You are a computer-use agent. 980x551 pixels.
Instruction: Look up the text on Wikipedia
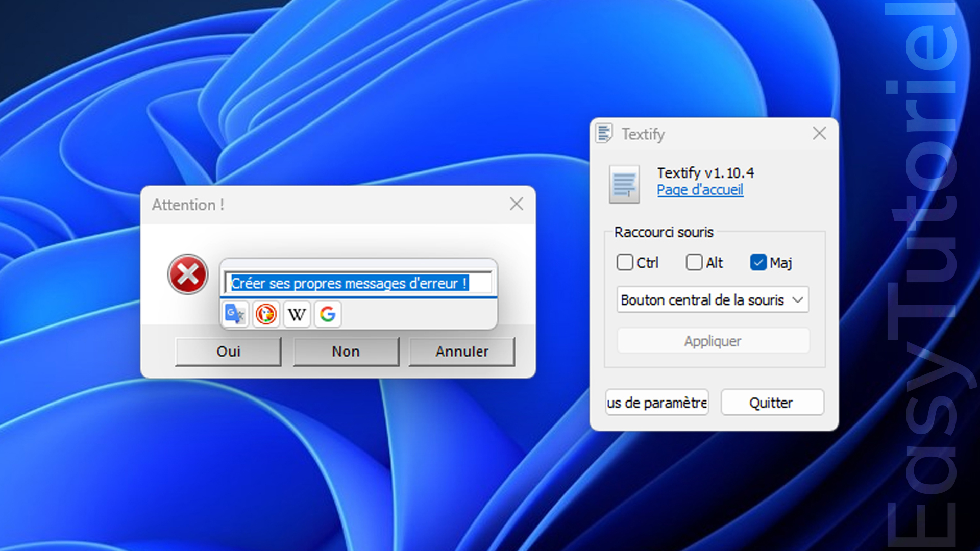coord(296,314)
